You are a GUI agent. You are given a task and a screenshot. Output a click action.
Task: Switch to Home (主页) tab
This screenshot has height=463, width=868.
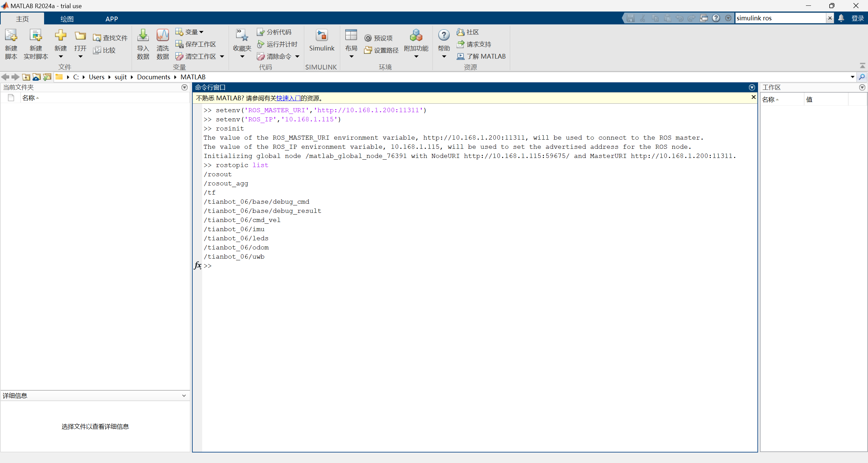22,19
